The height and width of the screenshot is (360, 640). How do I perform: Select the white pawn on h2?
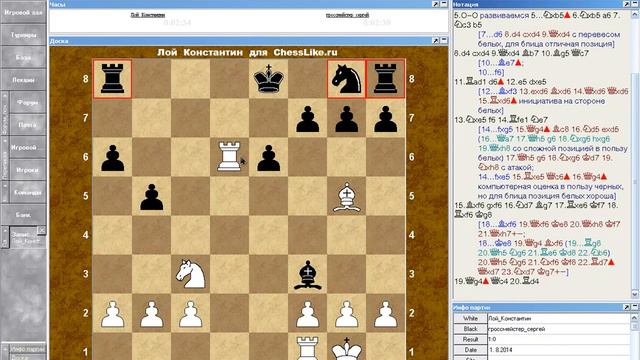[386, 313]
